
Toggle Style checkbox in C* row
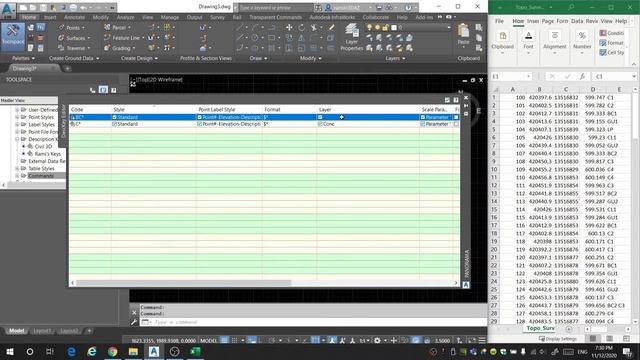coord(114,124)
